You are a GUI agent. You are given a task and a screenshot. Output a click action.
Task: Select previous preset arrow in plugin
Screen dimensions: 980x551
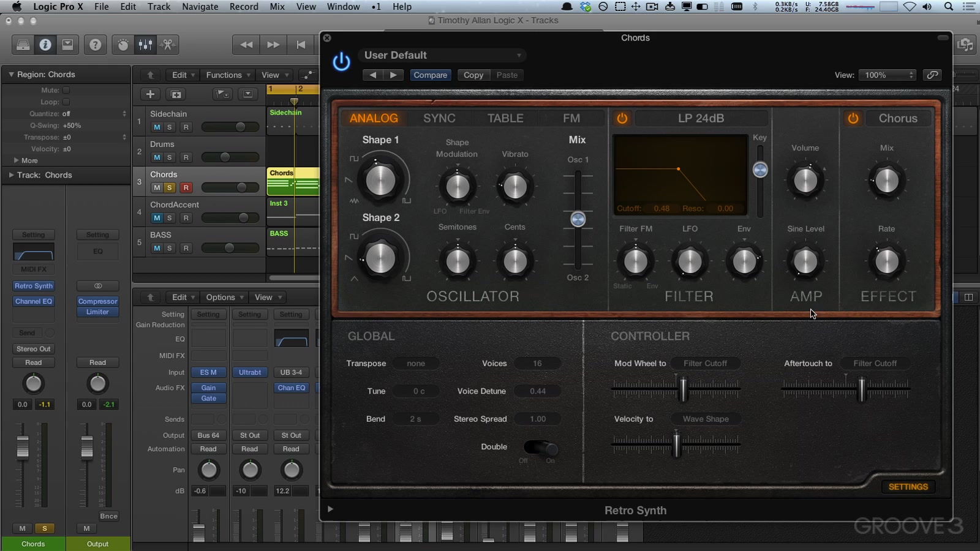pyautogui.click(x=372, y=75)
